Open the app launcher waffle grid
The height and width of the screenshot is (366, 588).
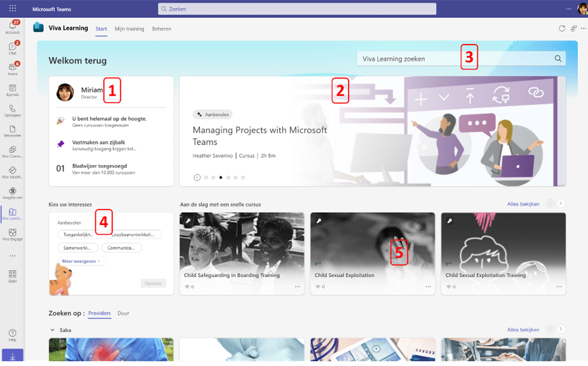tap(13, 8)
